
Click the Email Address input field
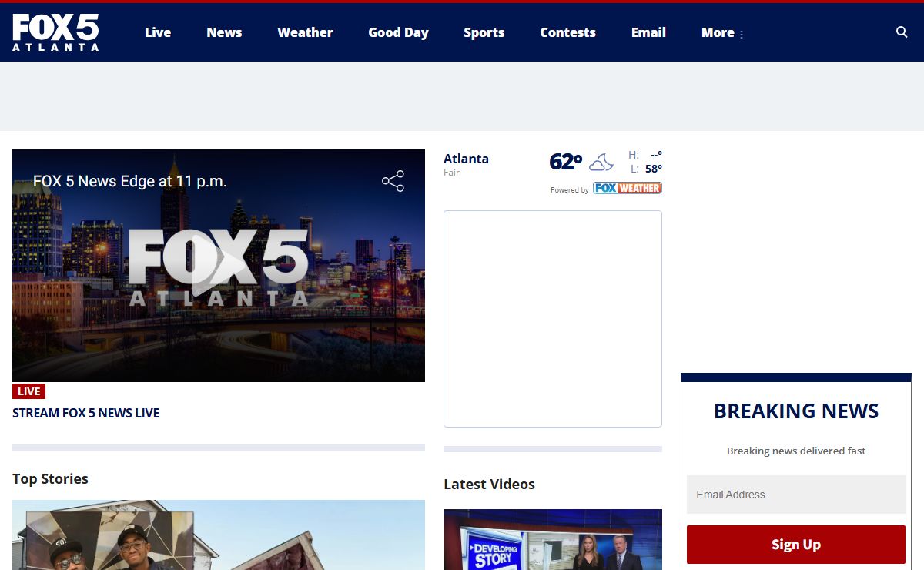pyautogui.click(x=796, y=495)
